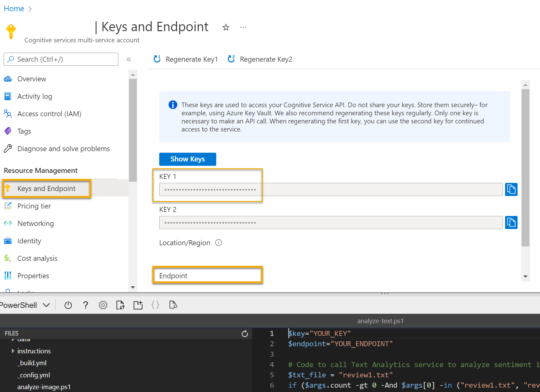Click the $key="YOUR_KEY" code line
Screen dimensions: 540x392
(x=319, y=333)
